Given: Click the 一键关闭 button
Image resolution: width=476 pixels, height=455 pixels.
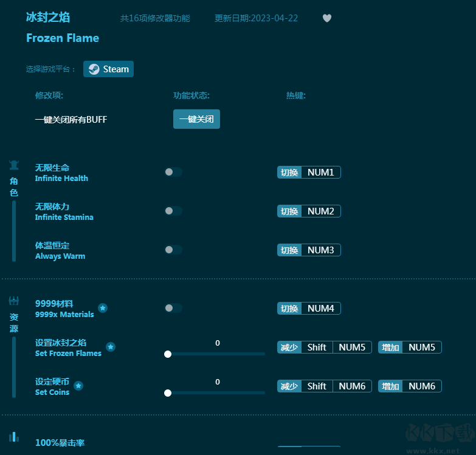Looking at the screenshot, I should [x=196, y=119].
